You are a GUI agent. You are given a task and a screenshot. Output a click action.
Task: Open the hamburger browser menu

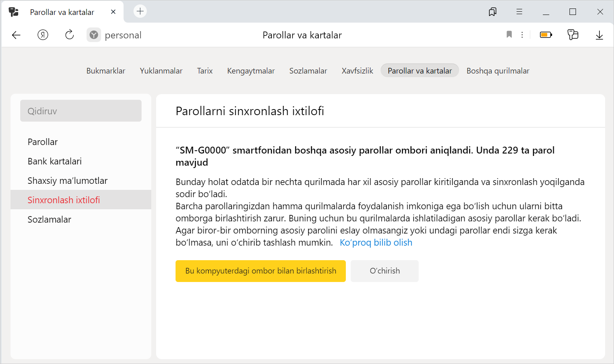pos(519,12)
